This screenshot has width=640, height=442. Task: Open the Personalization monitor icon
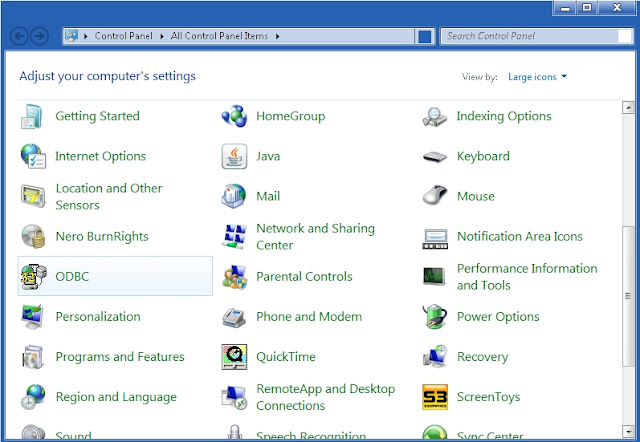click(x=33, y=316)
